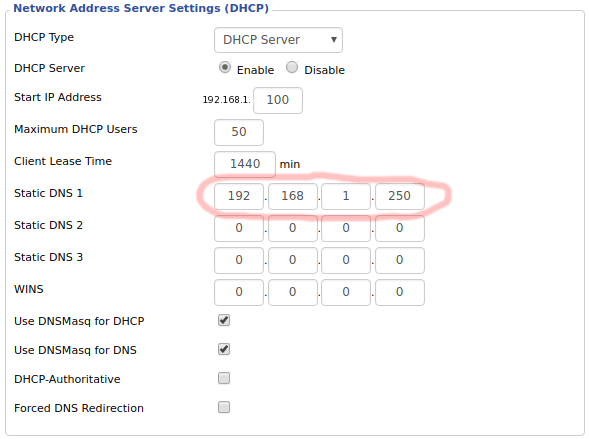This screenshot has width=589, height=439.
Task: Click the 'Forced DNS Redirection' label
Action: (x=79, y=408)
